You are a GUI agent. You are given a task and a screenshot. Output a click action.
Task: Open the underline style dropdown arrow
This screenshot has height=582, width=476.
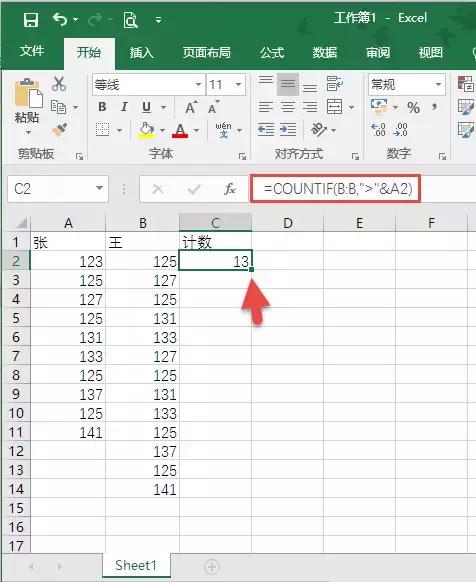(x=163, y=108)
